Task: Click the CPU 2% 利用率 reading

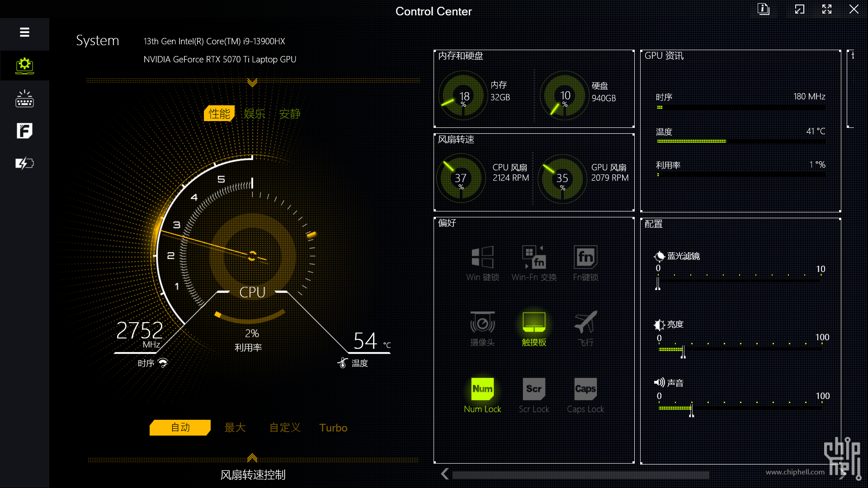Action: pos(249,340)
